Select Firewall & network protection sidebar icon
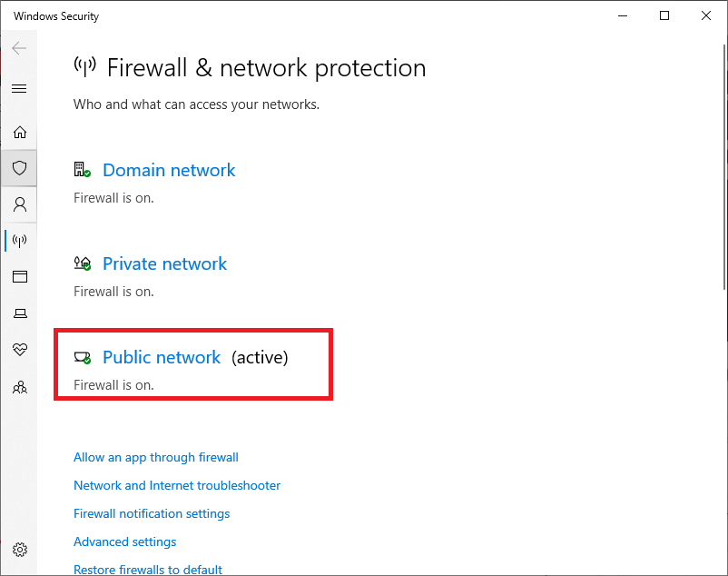 [19, 241]
